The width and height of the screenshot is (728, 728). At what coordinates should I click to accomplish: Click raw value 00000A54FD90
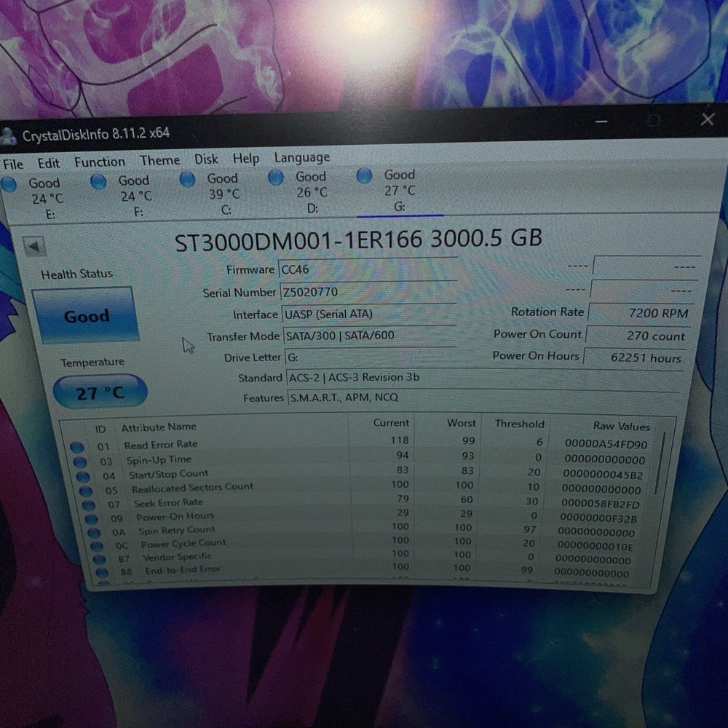606,444
